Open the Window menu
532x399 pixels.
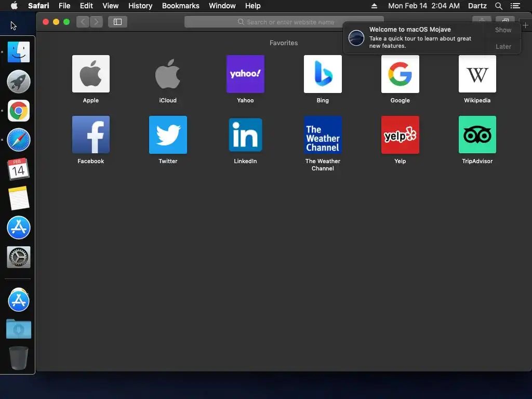point(222,6)
